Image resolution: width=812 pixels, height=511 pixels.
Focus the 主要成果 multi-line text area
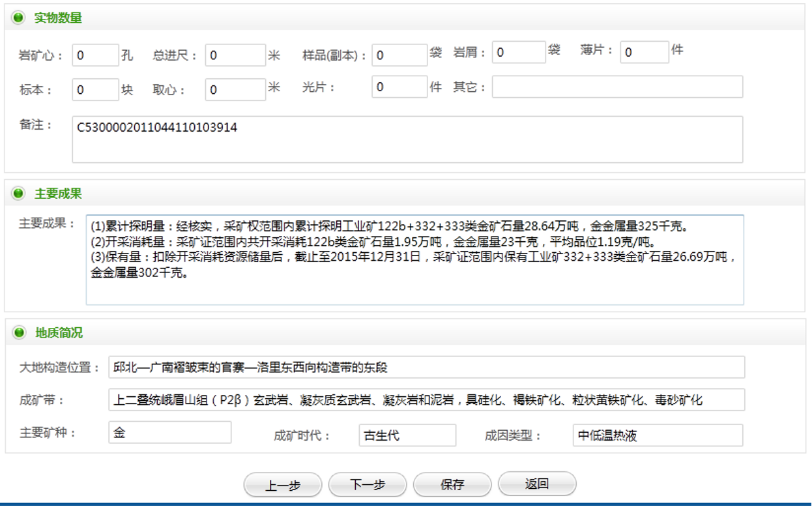point(414,260)
